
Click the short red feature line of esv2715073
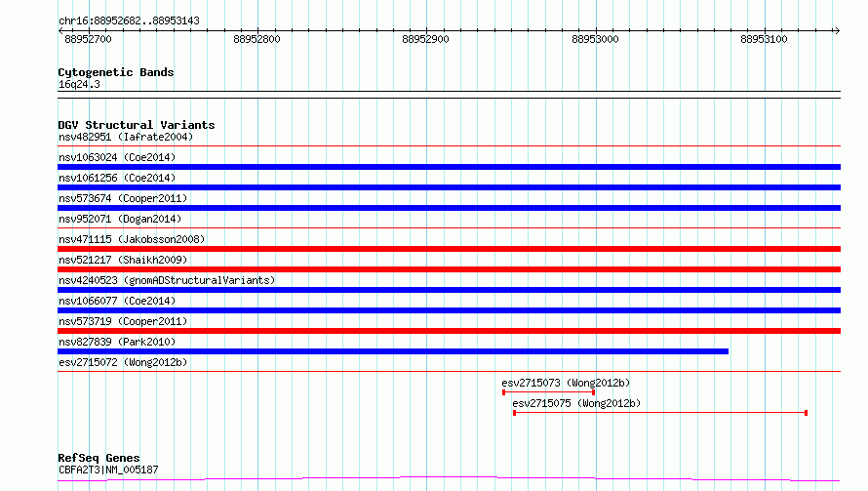[548, 392]
